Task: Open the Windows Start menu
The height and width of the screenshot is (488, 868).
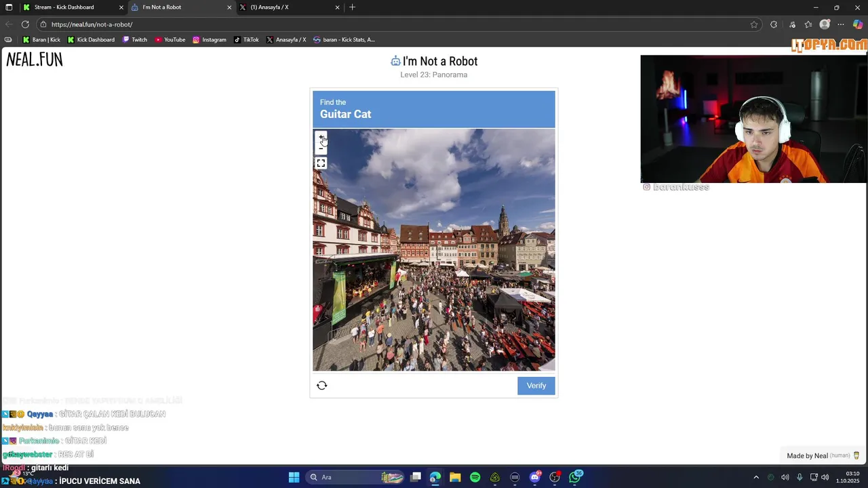Action: click(294, 477)
